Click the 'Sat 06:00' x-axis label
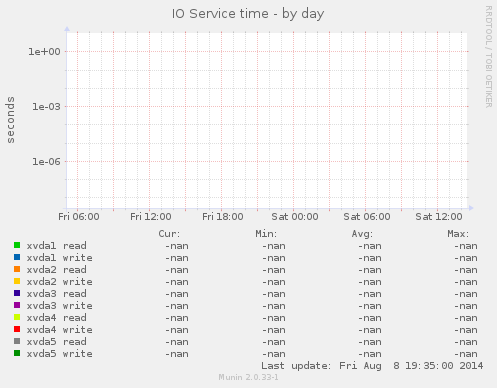The width and height of the screenshot is (497, 388). coord(367,217)
